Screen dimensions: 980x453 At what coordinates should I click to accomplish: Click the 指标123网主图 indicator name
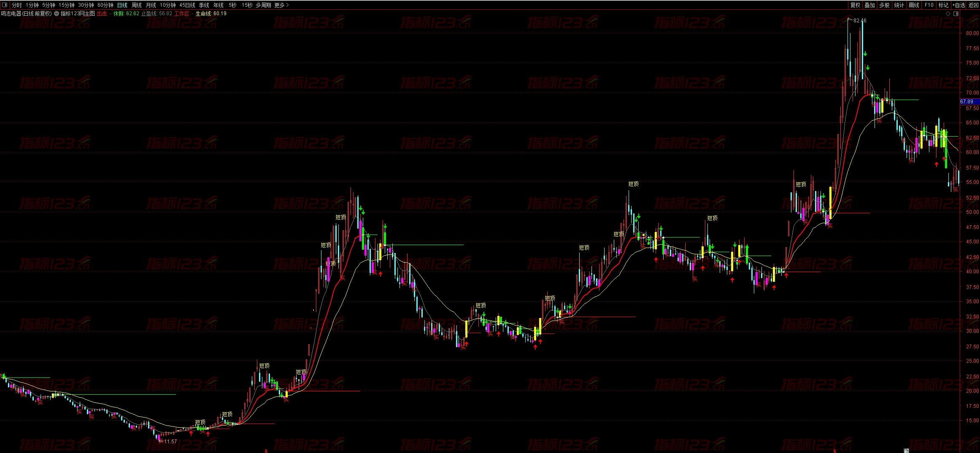tap(78, 13)
